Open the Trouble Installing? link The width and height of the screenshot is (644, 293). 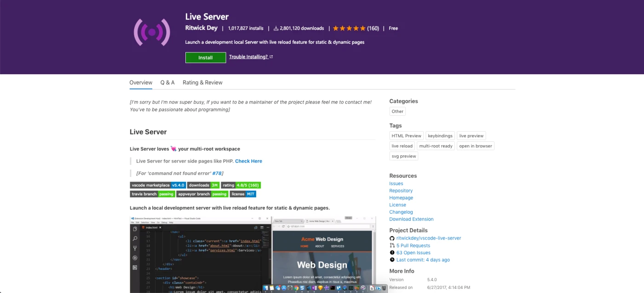(x=251, y=57)
